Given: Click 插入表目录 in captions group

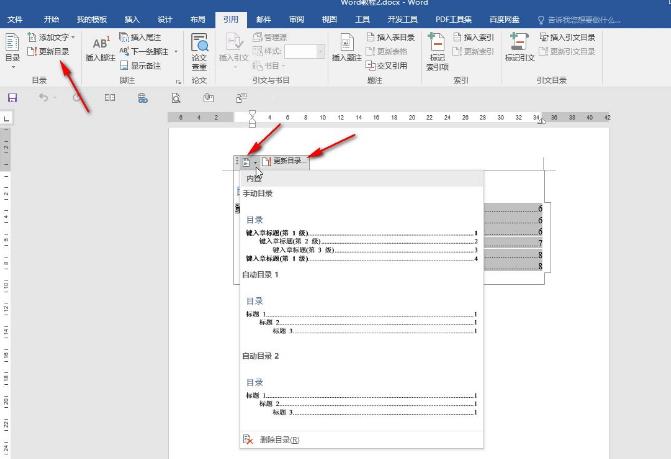Looking at the screenshot, I should pos(390,37).
